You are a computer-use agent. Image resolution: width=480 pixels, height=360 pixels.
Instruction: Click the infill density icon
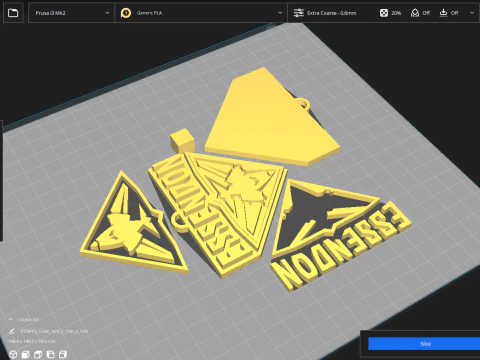pyautogui.click(x=384, y=13)
